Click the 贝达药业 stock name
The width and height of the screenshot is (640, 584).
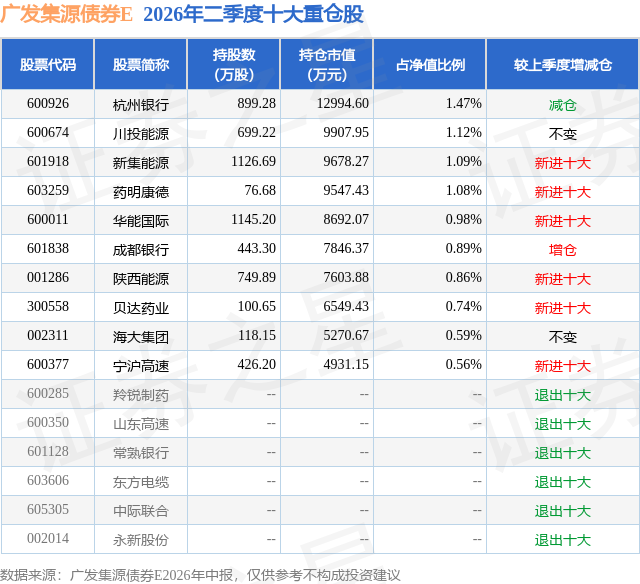(141, 308)
